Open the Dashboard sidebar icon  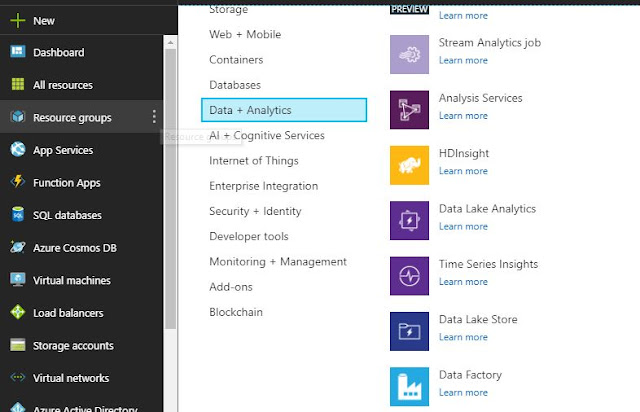click(17, 52)
